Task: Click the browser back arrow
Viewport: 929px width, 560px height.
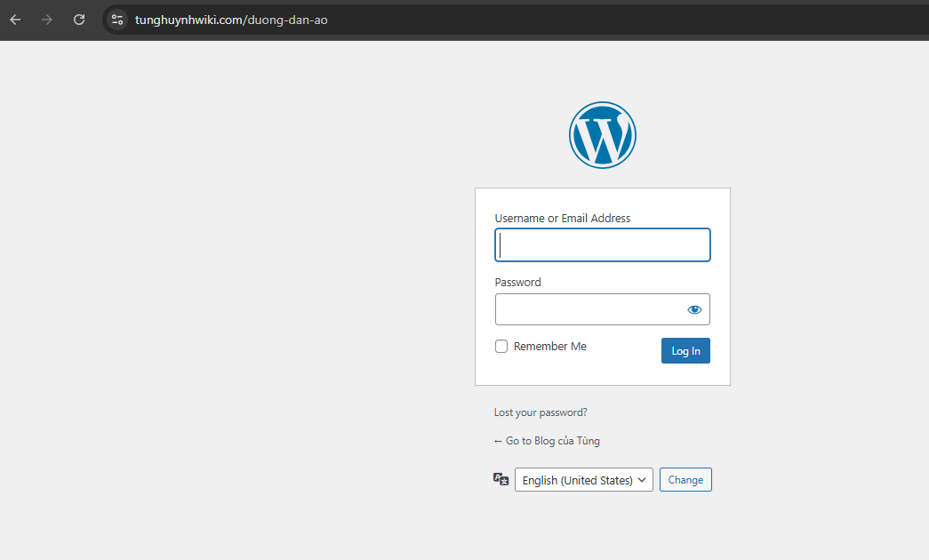Action: (15, 20)
